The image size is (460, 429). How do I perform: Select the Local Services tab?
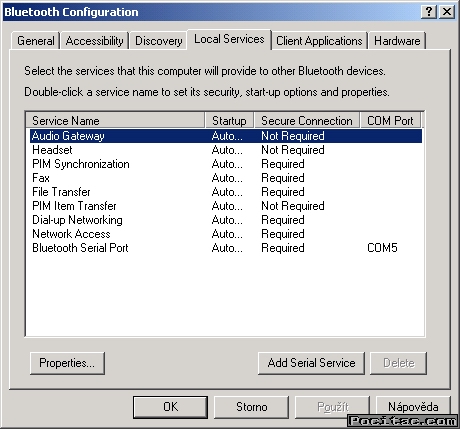229,39
